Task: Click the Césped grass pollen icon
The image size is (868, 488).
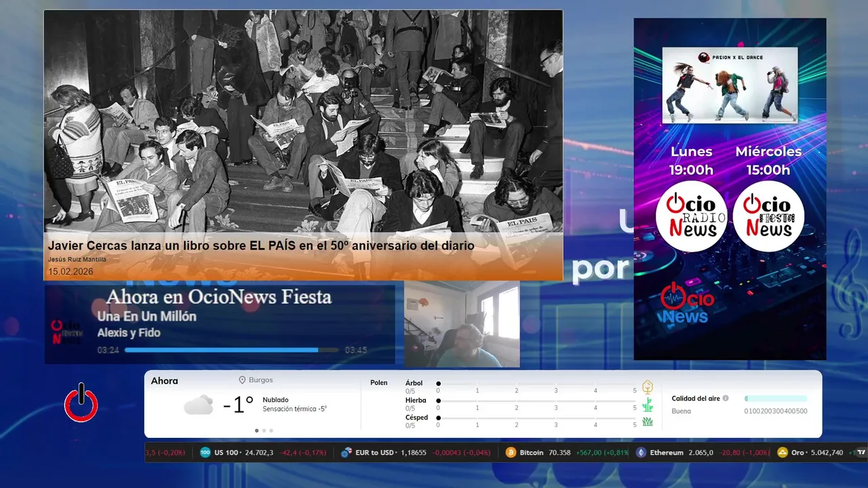Action: coord(648,422)
